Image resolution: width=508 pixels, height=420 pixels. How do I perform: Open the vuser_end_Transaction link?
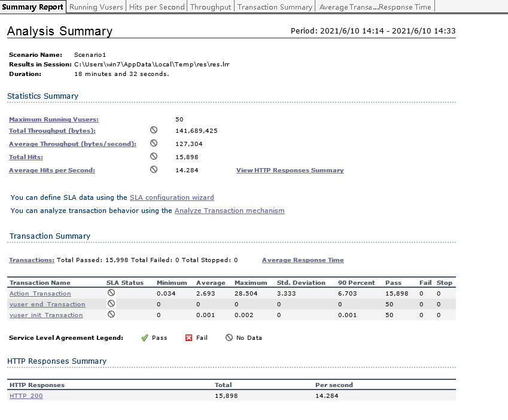tap(47, 304)
